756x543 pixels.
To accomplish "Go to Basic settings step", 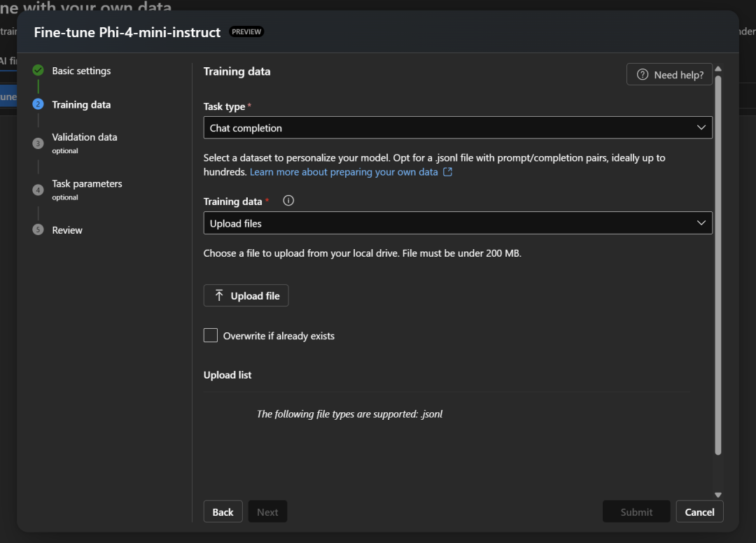I will 81,71.
